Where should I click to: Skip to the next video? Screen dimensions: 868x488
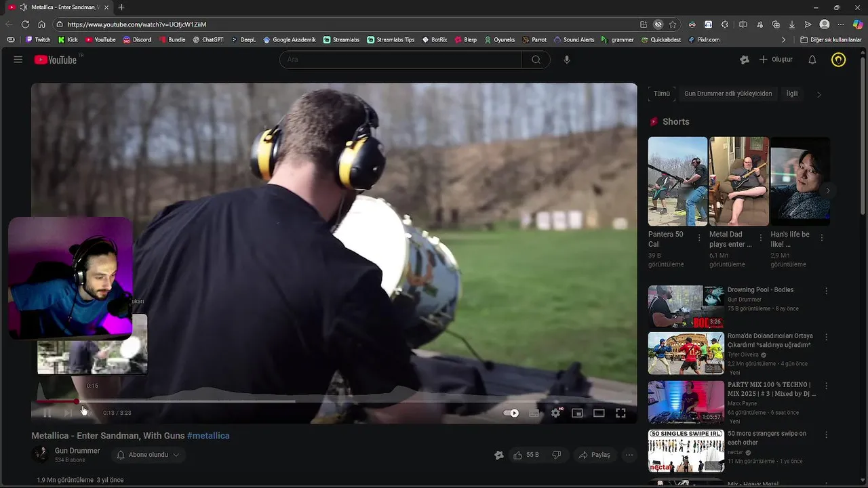pos(68,413)
